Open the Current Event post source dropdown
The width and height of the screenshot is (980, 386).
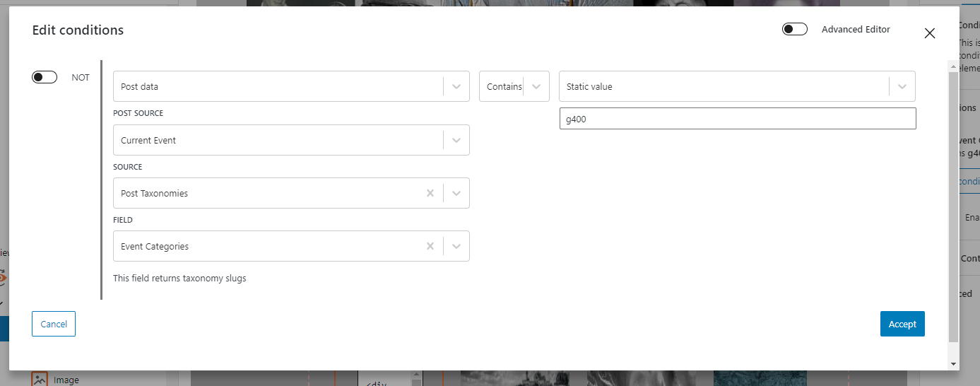456,140
